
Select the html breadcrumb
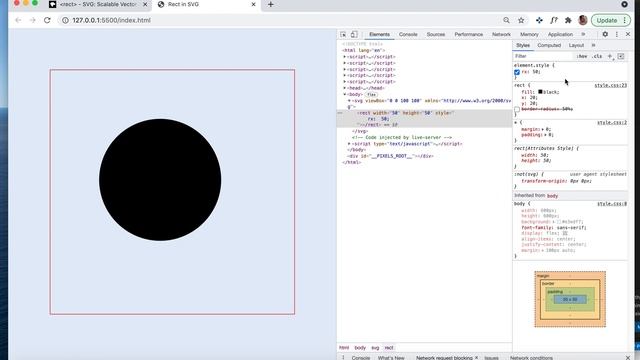click(x=344, y=348)
